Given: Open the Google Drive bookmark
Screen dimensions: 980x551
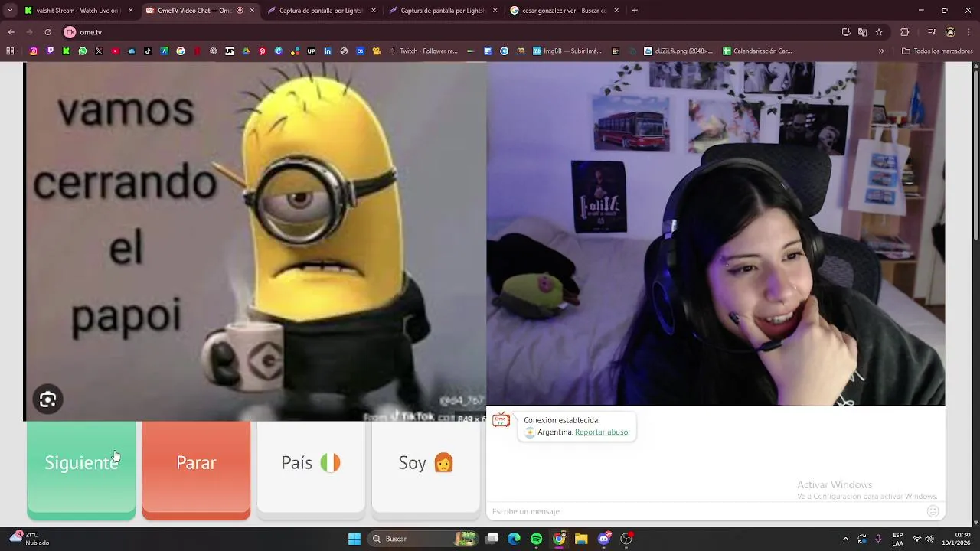Looking at the screenshot, I should pos(246,51).
